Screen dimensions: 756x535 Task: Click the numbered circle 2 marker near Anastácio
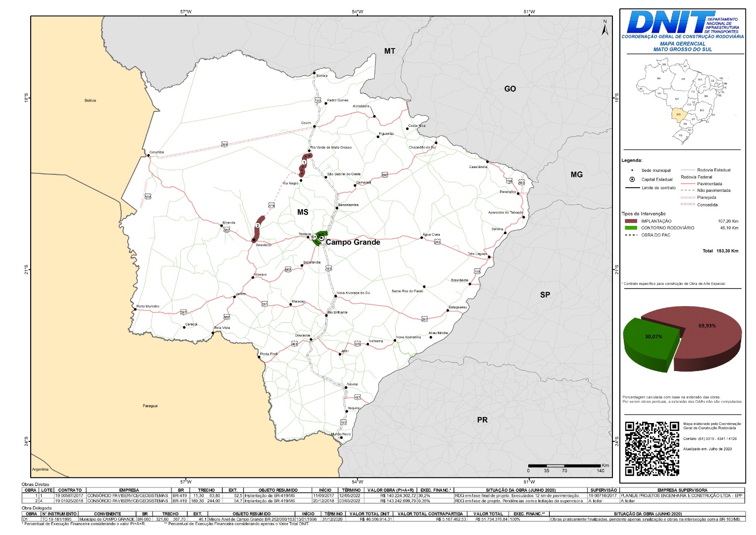point(257,225)
